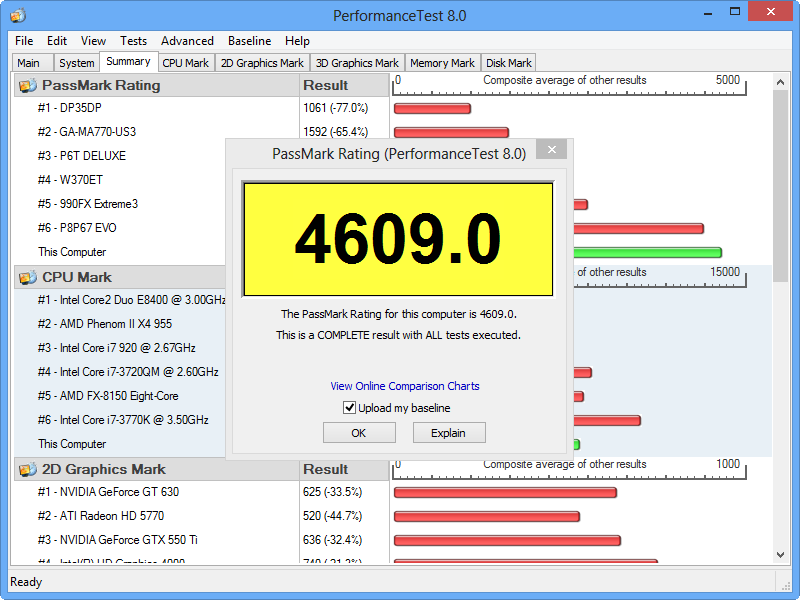Open the 2D Graphics Mark tab

pos(262,63)
